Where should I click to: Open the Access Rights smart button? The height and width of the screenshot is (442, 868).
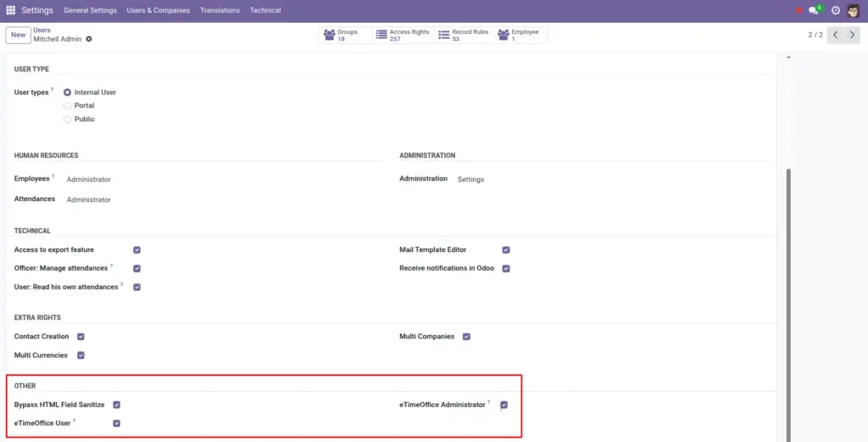tap(403, 36)
